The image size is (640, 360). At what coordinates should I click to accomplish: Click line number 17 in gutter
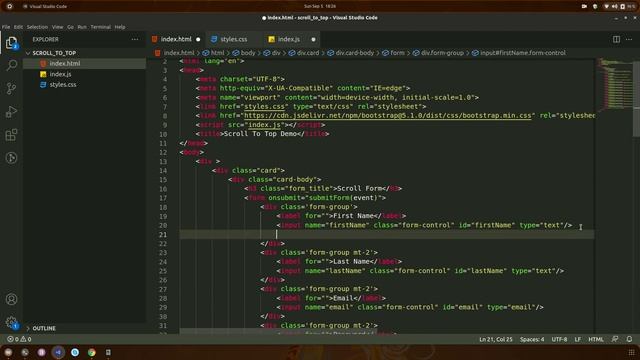[163, 198]
